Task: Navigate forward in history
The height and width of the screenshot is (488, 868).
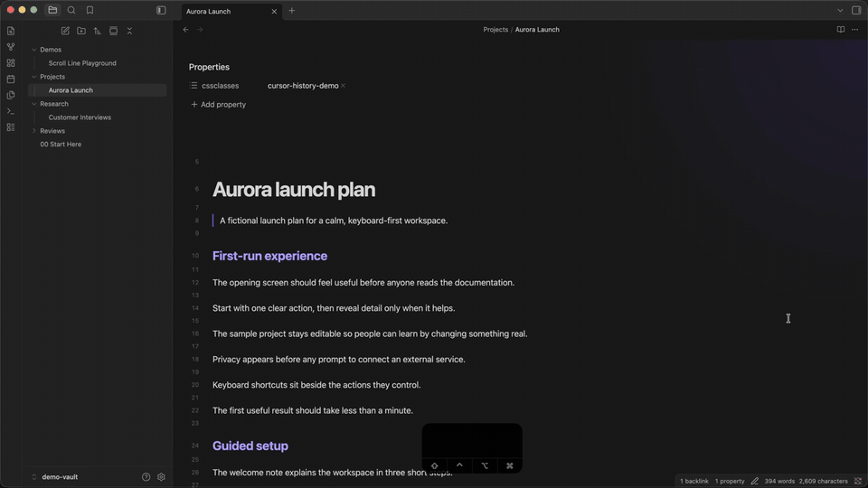Action: pyautogui.click(x=200, y=30)
